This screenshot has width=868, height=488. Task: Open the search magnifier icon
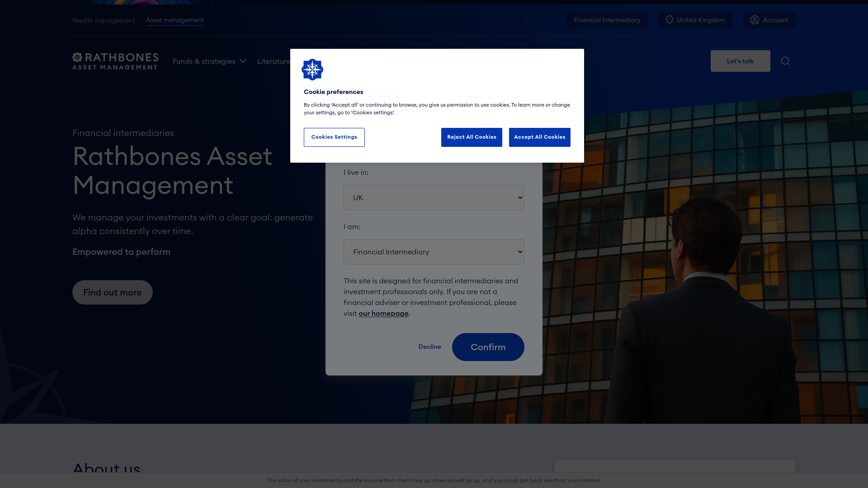786,61
